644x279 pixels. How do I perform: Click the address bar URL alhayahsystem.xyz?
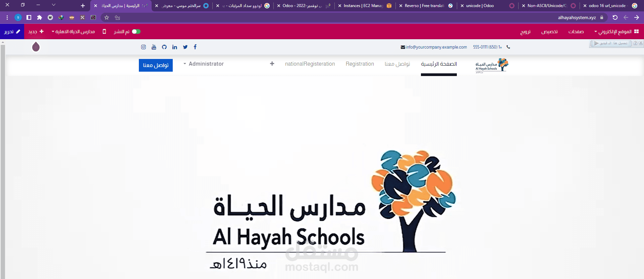coord(577,17)
